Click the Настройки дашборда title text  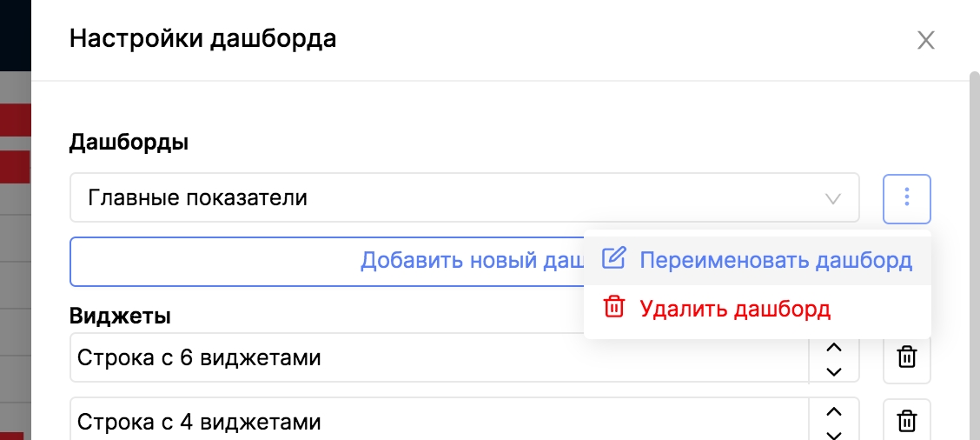pyautogui.click(x=202, y=38)
